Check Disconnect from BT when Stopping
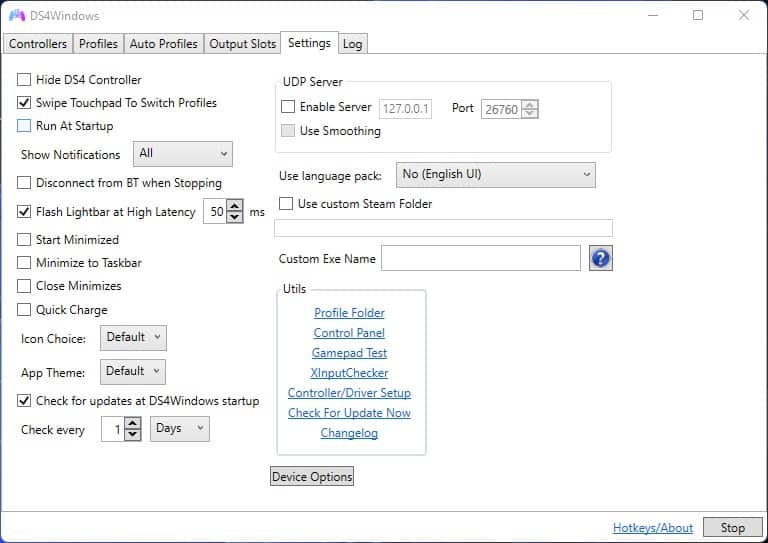768x543 pixels. [24, 183]
